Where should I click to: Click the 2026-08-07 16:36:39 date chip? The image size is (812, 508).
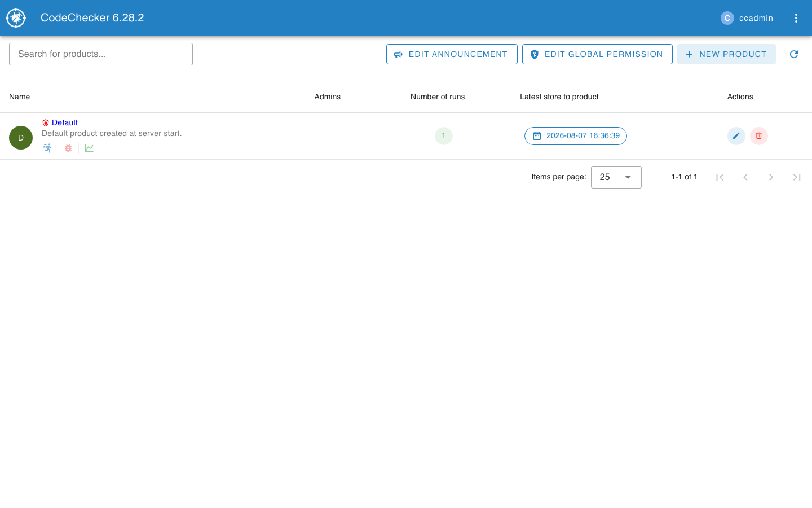coord(576,136)
